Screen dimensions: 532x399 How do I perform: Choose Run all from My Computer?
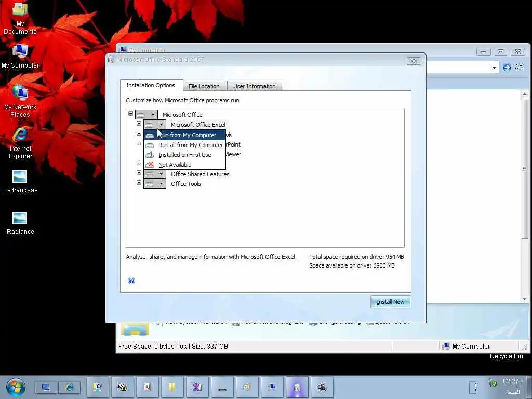click(x=184, y=145)
